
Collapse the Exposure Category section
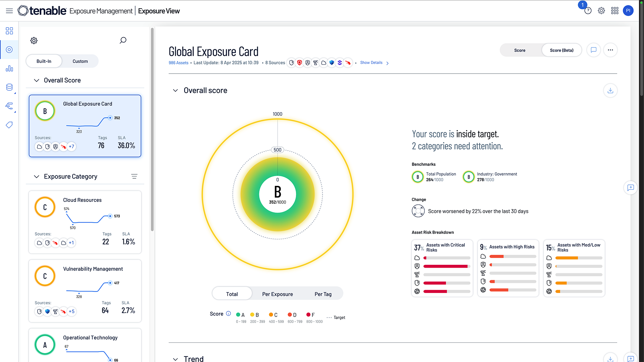[36, 177]
